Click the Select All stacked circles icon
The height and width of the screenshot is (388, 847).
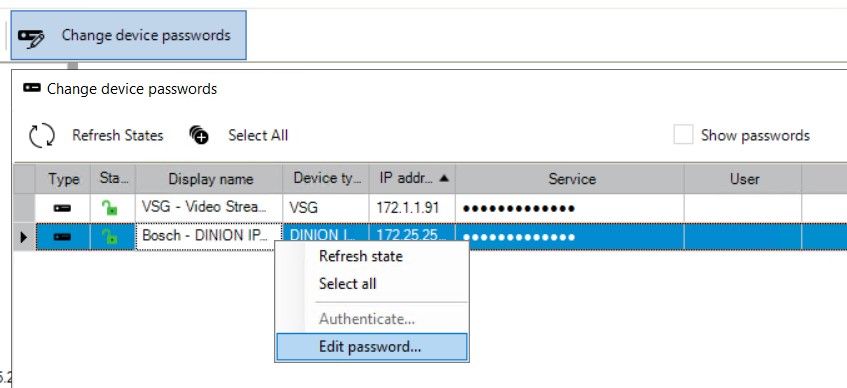pyautogui.click(x=199, y=135)
